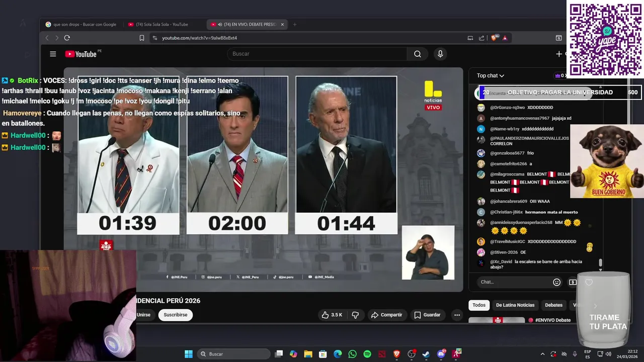Click the cast/media icon in the address bar
This screenshot has height=362, width=644.
pyautogui.click(x=470, y=38)
